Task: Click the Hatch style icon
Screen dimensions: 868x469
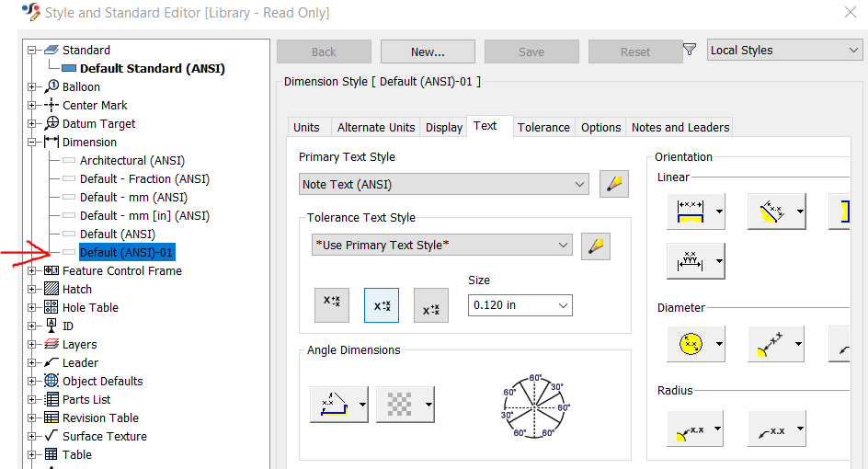Action: tap(51, 289)
